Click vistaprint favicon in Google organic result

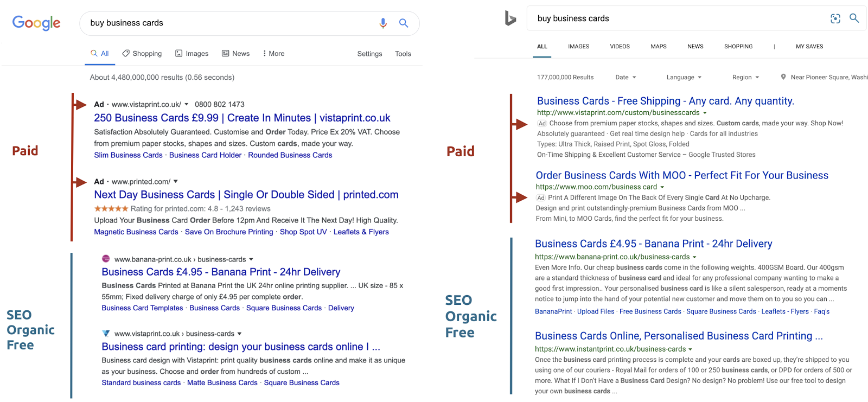click(x=106, y=333)
